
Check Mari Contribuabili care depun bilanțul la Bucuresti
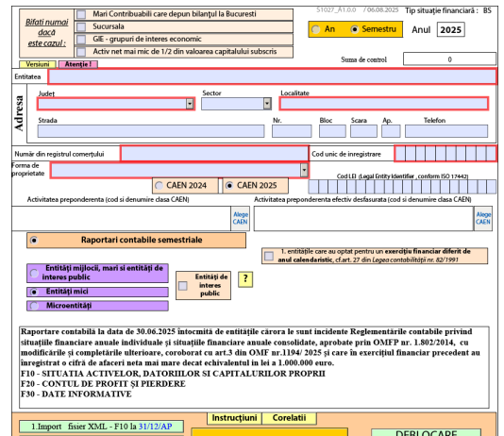click(x=81, y=14)
